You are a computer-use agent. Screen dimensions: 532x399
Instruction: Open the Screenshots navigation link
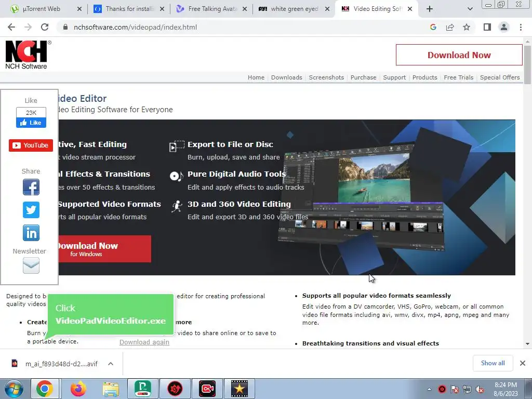[326, 77]
